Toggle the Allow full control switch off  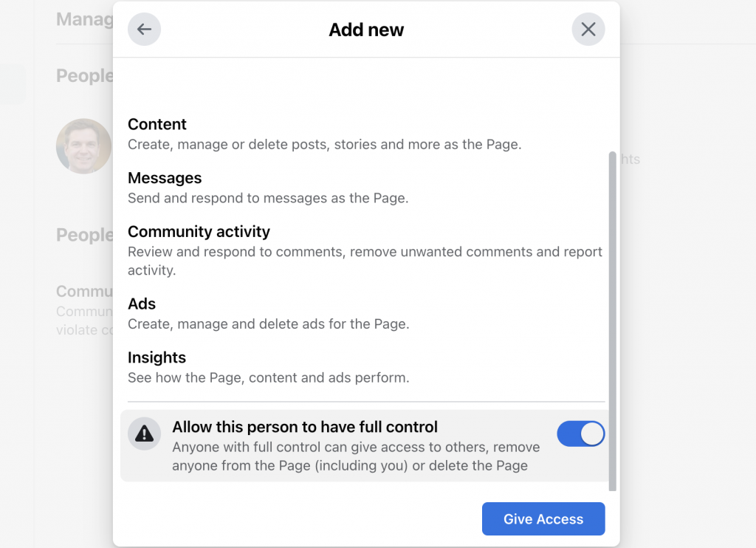(581, 434)
